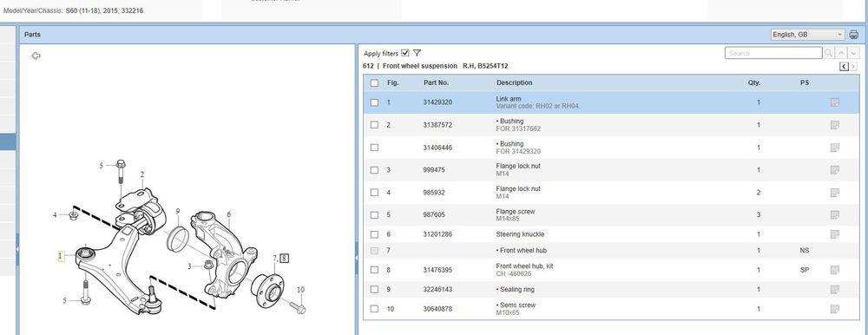
Task: Tick checkbox for Flange lock nut 985932
Action: (374, 193)
